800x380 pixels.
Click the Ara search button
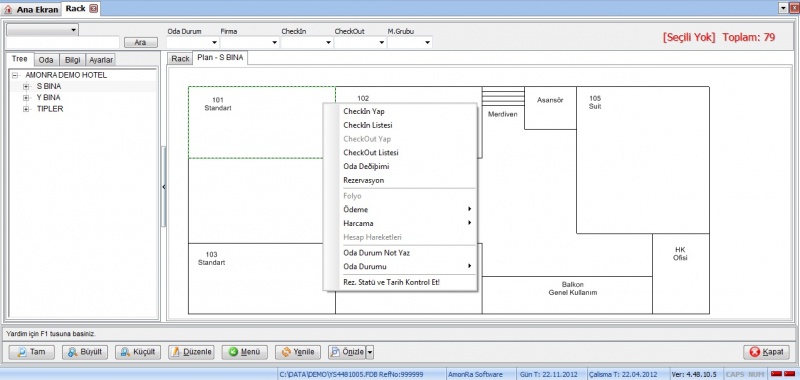tap(140, 43)
